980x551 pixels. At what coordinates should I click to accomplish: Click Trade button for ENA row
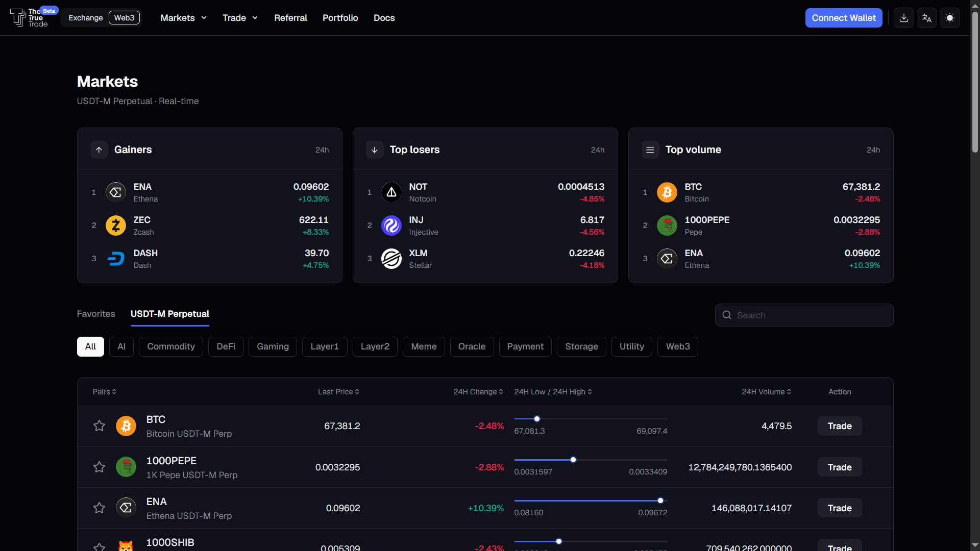pyautogui.click(x=840, y=508)
